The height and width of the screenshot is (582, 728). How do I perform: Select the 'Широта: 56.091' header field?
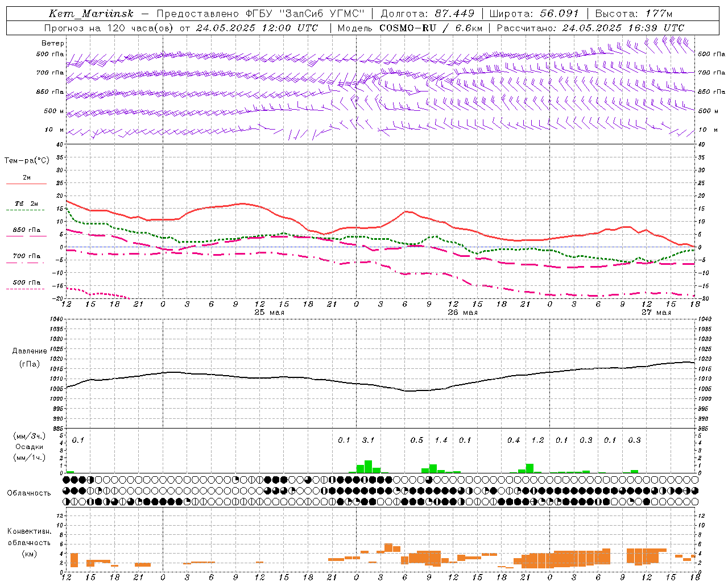click(x=533, y=14)
